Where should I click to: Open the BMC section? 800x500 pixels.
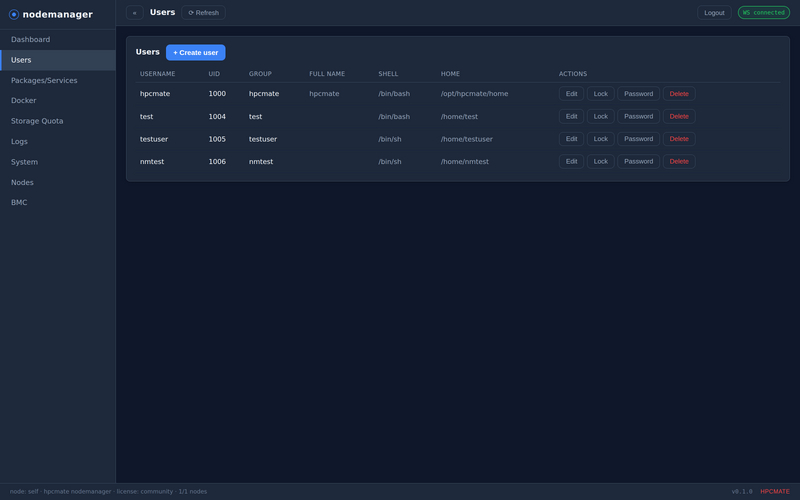pyautogui.click(x=58, y=203)
